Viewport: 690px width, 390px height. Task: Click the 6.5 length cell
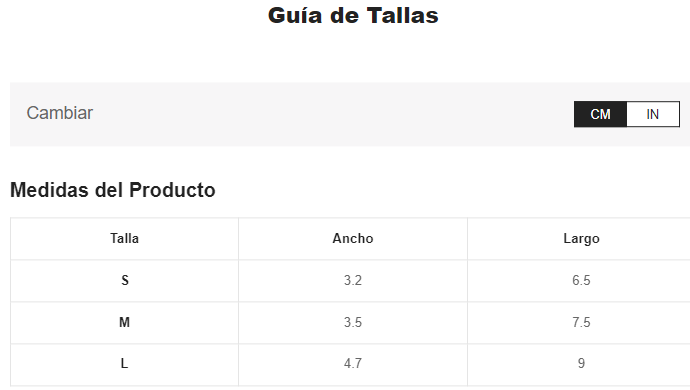click(581, 280)
